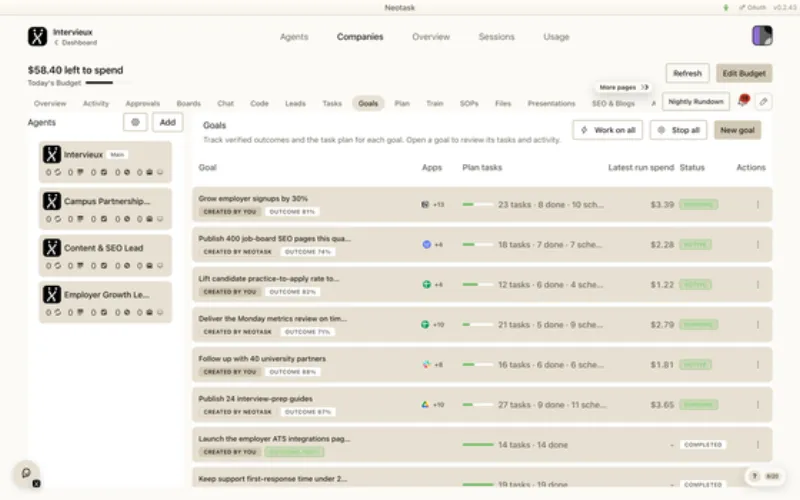Screen dimensions: 800x500
Task: Select the Goals tab
Action: 368,104
